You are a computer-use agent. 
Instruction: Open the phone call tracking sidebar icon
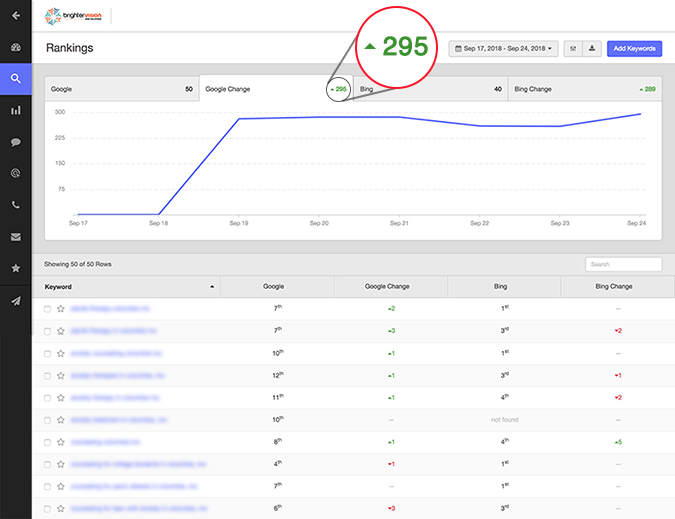point(16,205)
